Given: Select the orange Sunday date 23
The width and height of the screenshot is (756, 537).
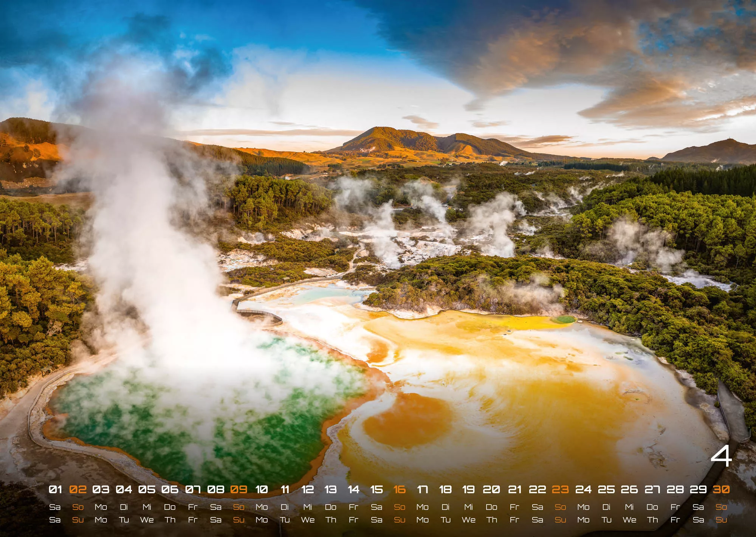Looking at the screenshot, I should tap(561, 490).
